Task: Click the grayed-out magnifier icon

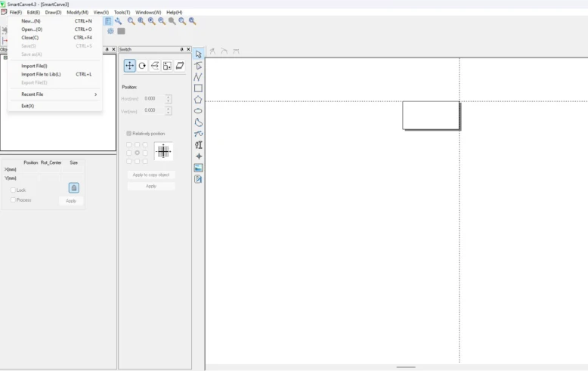Action: click(x=172, y=21)
